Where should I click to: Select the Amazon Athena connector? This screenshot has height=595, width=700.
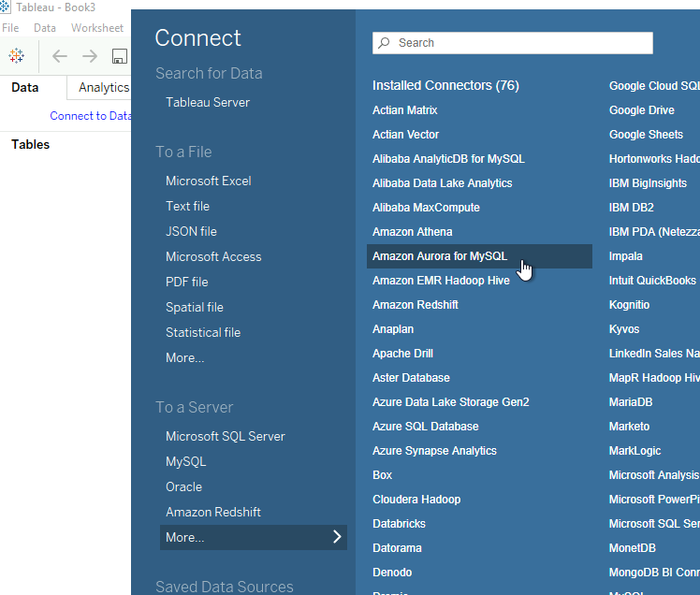coord(413,232)
